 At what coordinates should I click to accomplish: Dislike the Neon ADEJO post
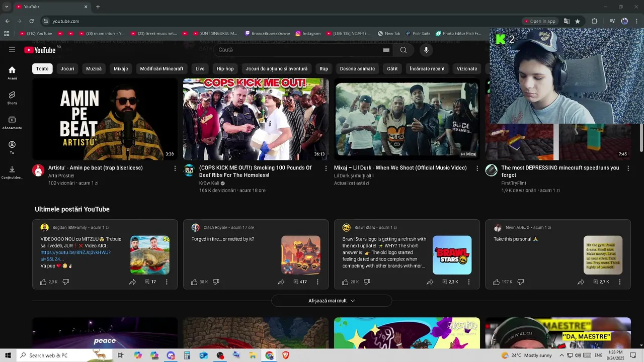pos(521,282)
